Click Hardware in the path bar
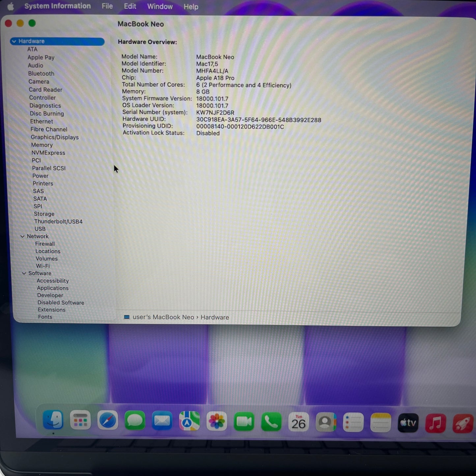 215,318
